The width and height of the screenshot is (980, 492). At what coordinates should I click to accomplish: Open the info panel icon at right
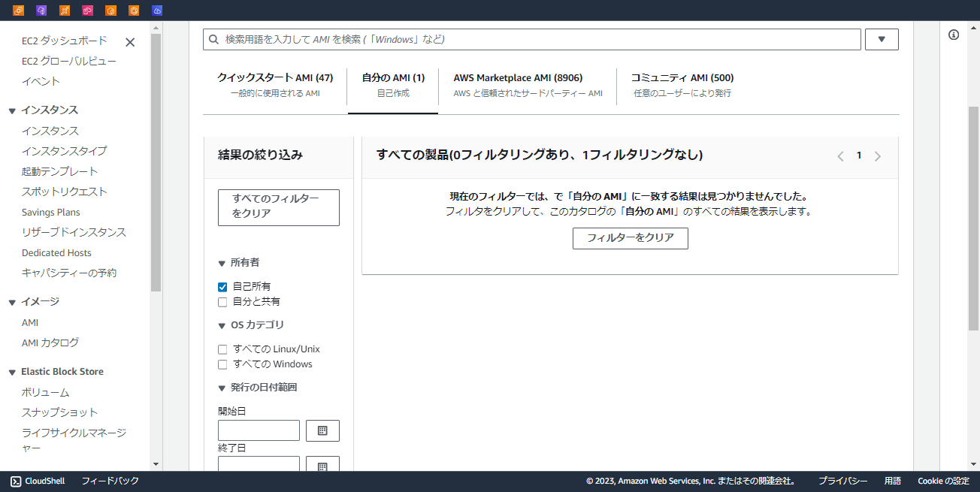tap(954, 35)
